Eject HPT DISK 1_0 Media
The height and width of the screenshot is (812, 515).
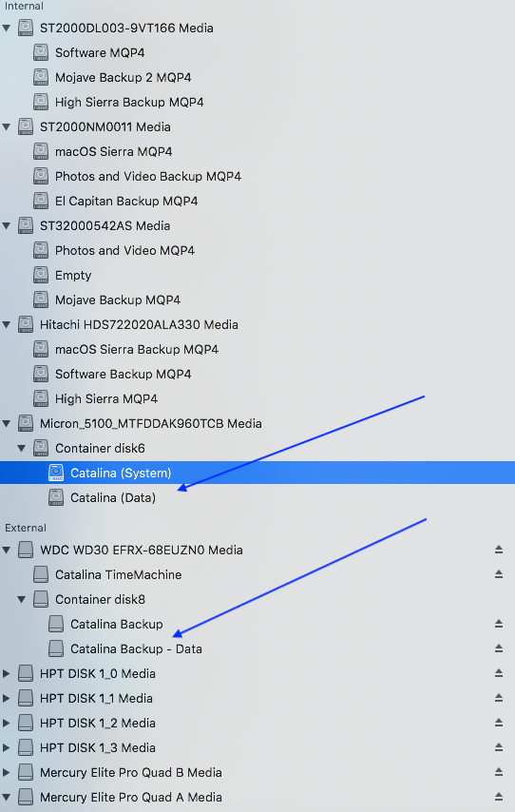coord(499,673)
